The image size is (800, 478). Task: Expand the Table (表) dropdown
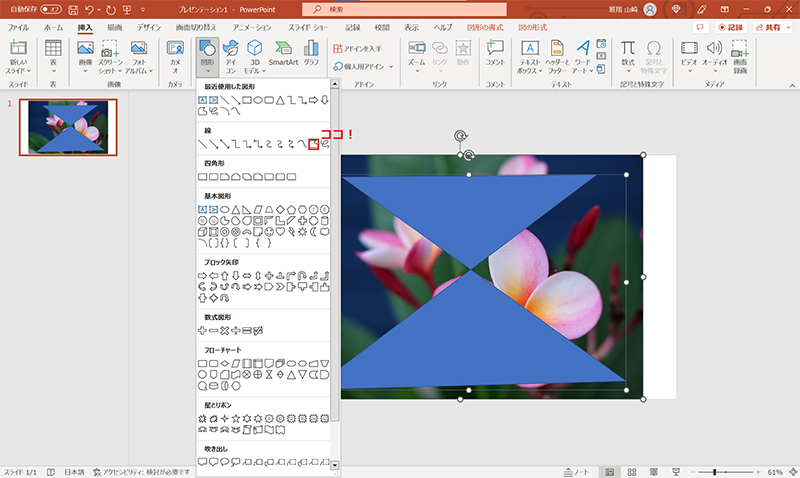click(x=53, y=68)
